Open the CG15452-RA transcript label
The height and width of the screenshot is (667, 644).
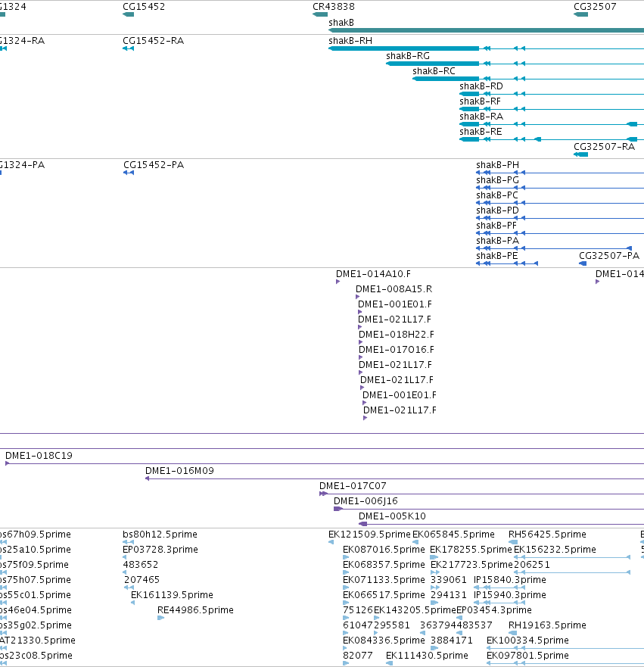(153, 41)
